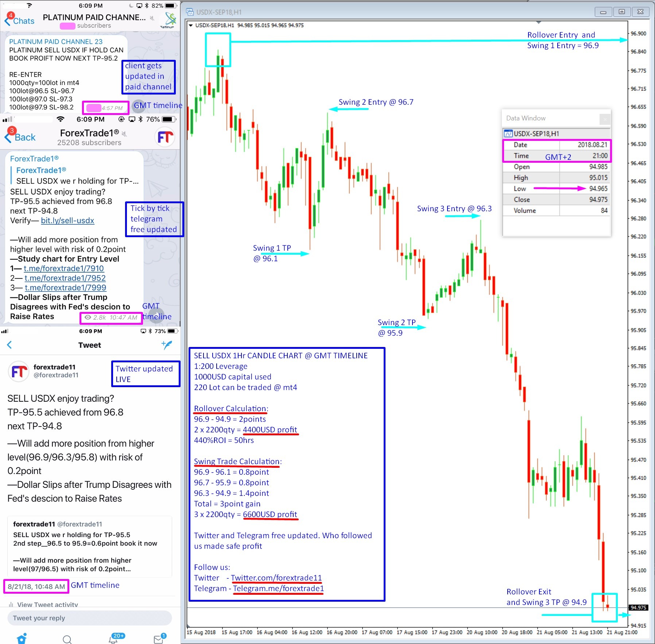The width and height of the screenshot is (655, 644).
Task: Select the Low value 94.965
Action: point(598,189)
